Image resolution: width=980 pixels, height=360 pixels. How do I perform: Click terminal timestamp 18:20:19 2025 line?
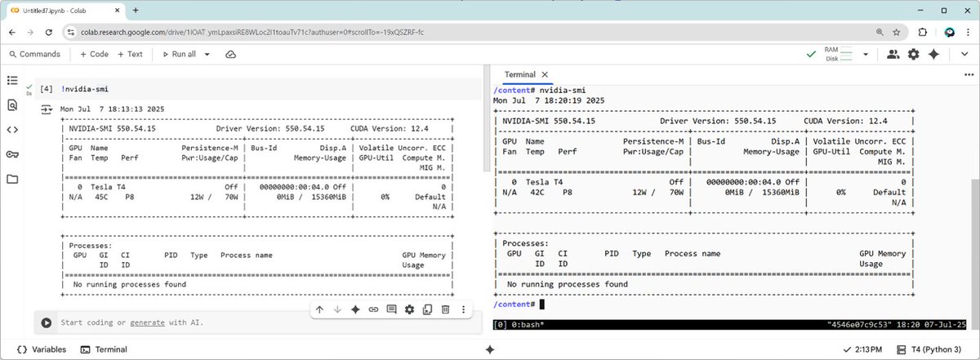click(x=549, y=100)
